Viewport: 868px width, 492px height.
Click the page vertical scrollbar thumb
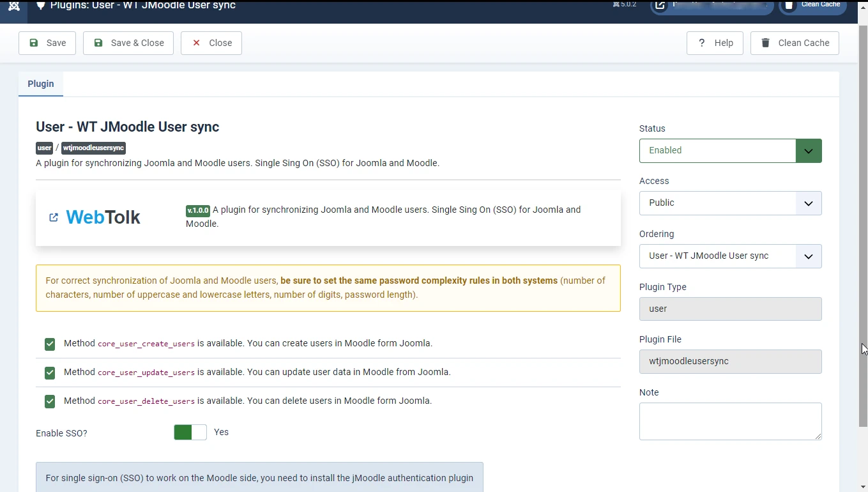(863, 227)
